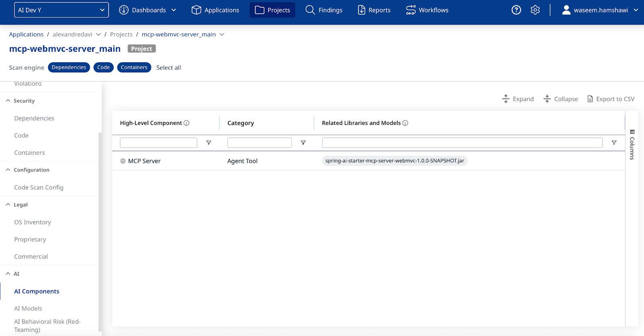The height and width of the screenshot is (336, 644).
Task: Open the alexandredavi breadcrumb dropdown chevron
Action: click(98, 35)
